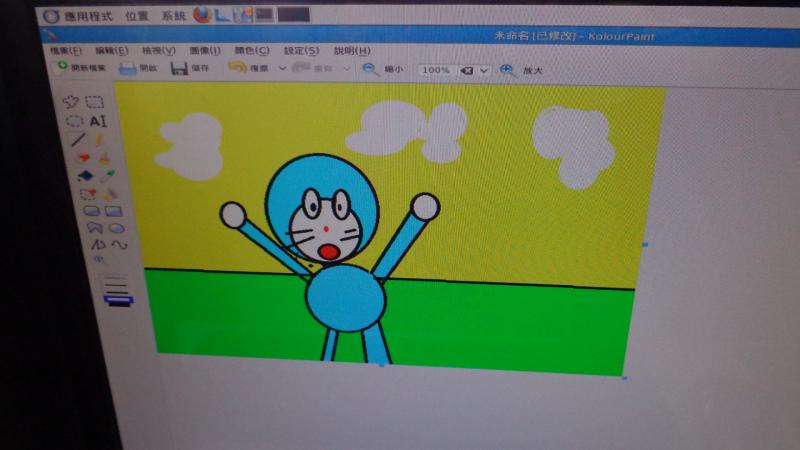
Task: Open the 位置 places panel menu
Action: [x=137, y=16]
